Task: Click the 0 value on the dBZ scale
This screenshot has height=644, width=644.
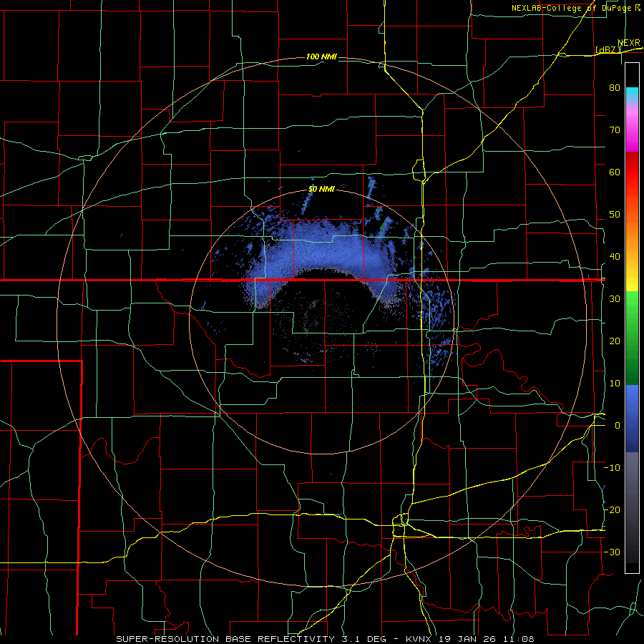Action: [618, 426]
